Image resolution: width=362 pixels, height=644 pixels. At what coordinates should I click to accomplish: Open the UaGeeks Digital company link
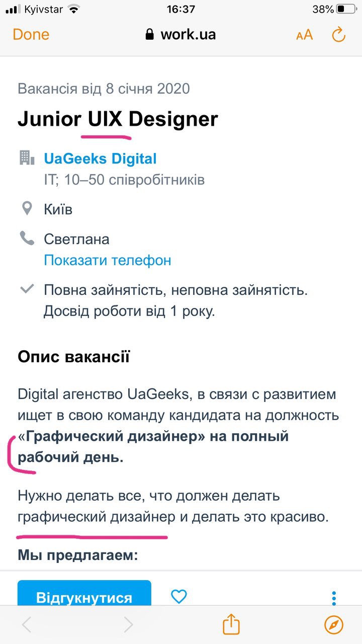coord(100,159)
